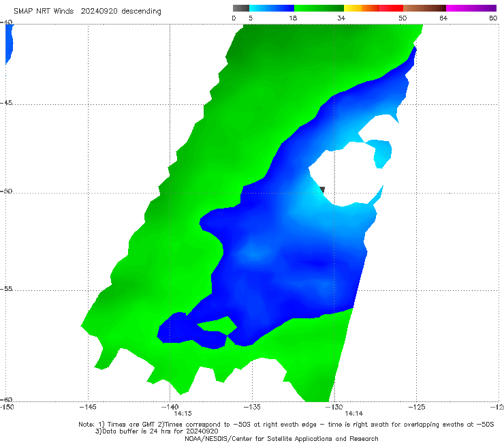Click the small dark triangle marker near -50 latitude
This screenshot has height=443, width=504.
coord(322,189)
